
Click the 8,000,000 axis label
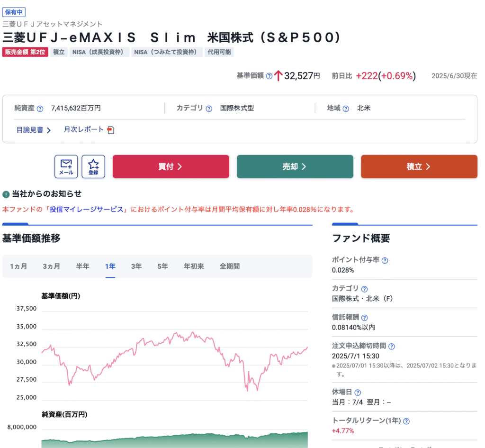[22, 427]
